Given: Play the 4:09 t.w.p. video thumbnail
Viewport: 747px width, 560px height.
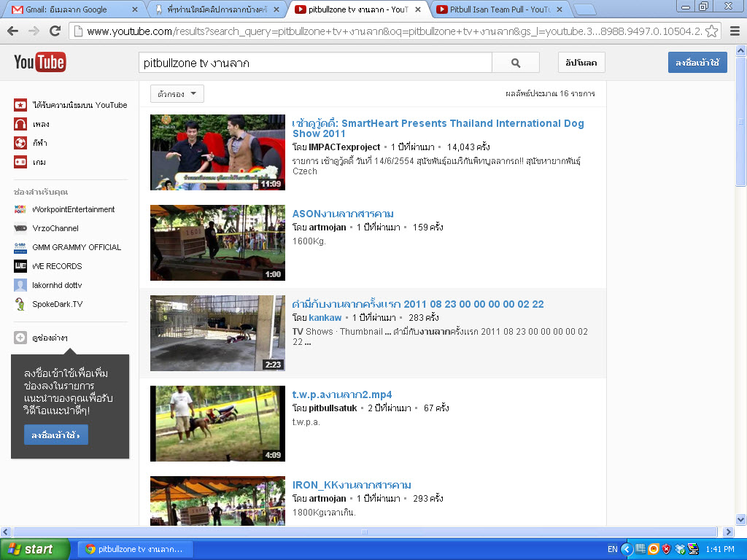Looking at the screenshot, I should coord(217,424).
